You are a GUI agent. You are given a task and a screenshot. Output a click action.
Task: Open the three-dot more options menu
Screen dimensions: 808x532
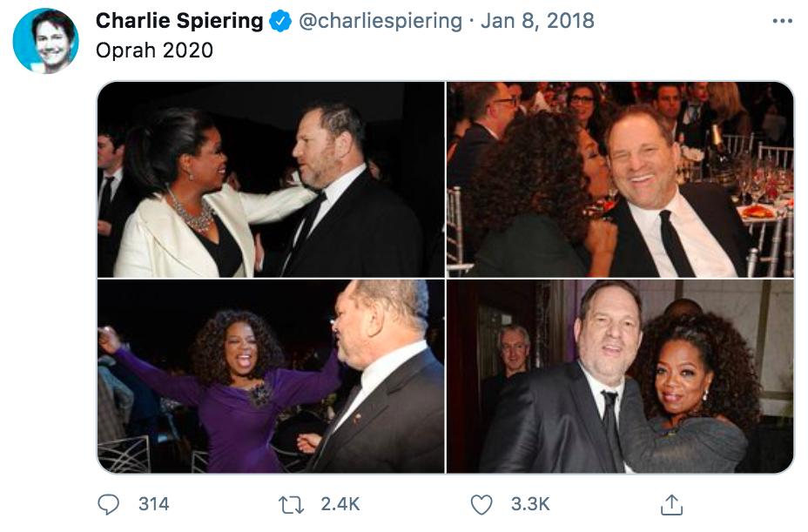[782, 22]
